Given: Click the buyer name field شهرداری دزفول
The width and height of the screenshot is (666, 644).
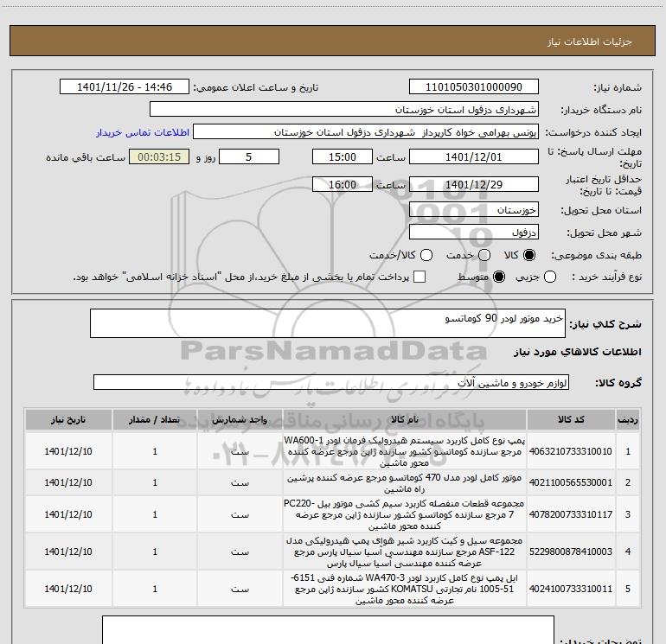Looking at the screenshot, I should point(344,110).
